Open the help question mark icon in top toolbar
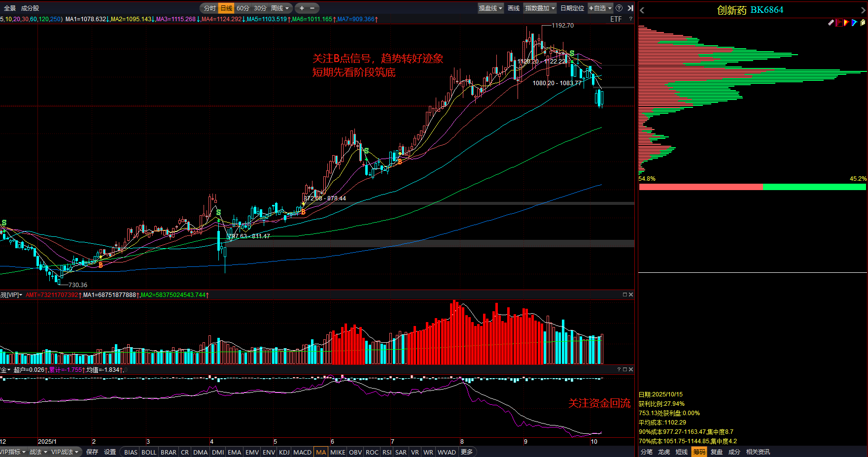Viewport: 868px width, 457px height. (619, 8)
